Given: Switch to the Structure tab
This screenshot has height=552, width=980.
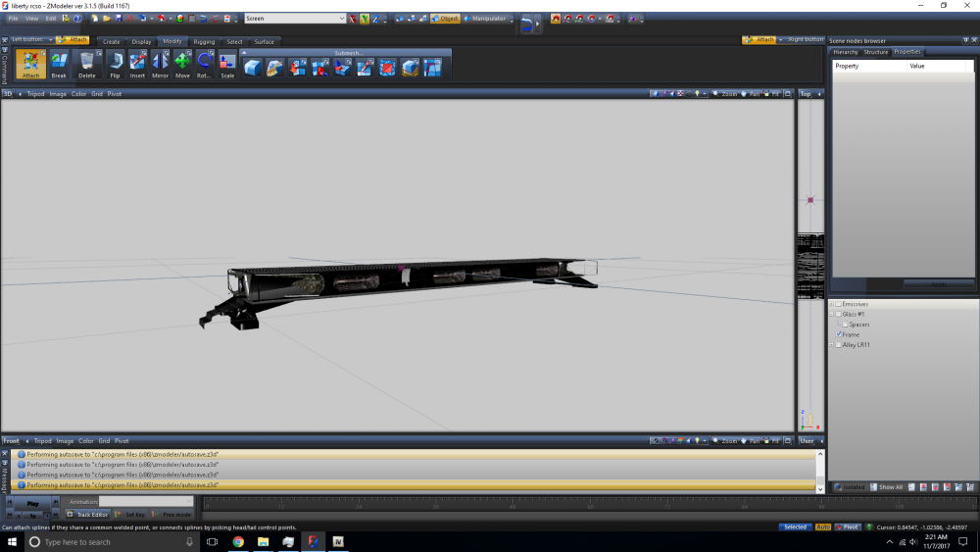Looking at the screenshot, I should [875, 52].
